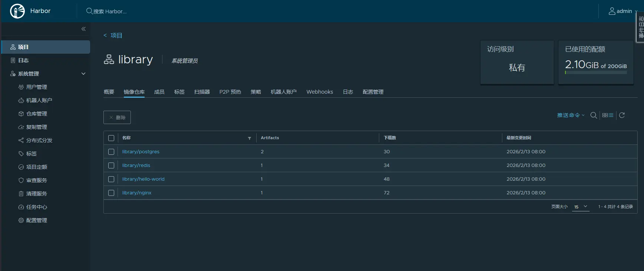Open the Webhooks tab

(x=320, y=92)
